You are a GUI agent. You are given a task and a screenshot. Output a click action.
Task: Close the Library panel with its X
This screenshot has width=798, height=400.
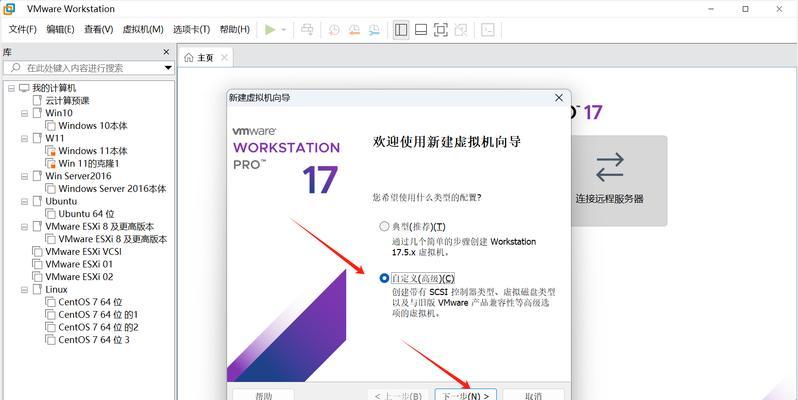coord(166,52)
